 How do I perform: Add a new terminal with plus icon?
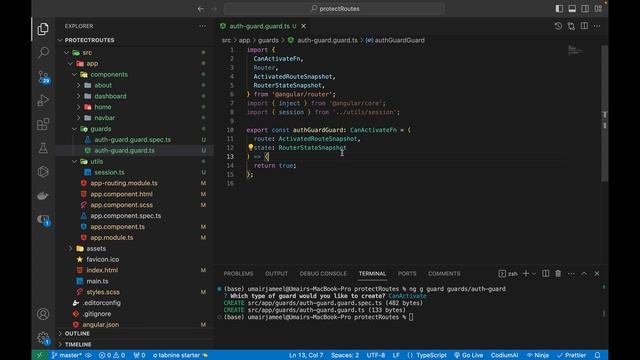526,273
